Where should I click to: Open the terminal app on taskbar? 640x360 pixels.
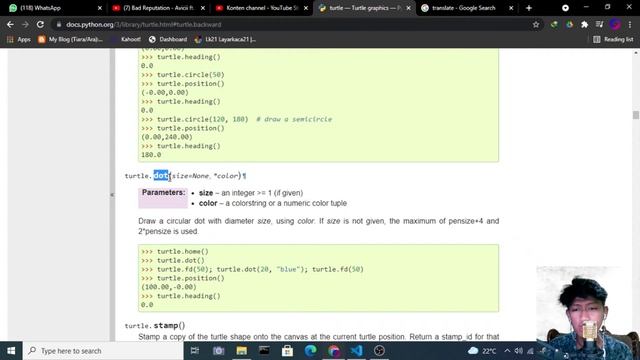click(264, 351)
